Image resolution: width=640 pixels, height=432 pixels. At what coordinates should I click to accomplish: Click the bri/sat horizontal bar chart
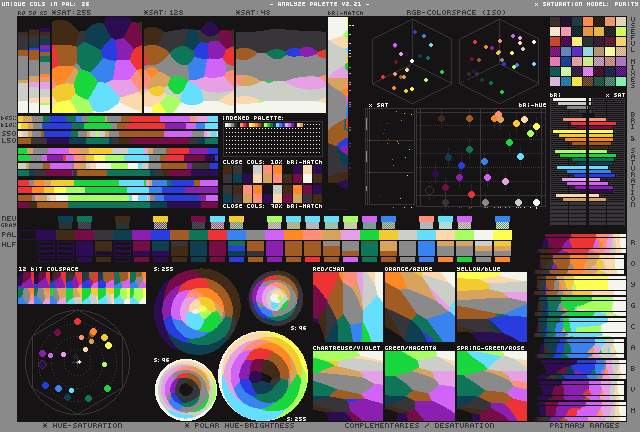[x=588, y=161]
